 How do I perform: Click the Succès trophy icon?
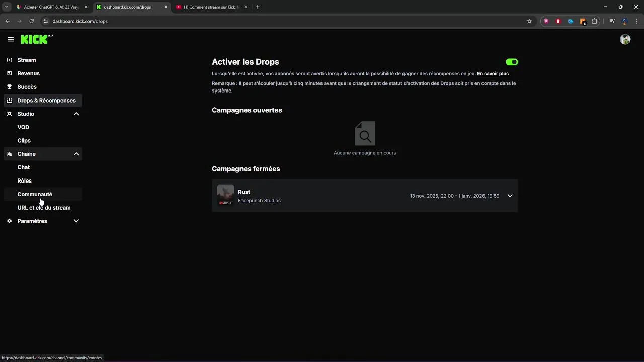9,87
